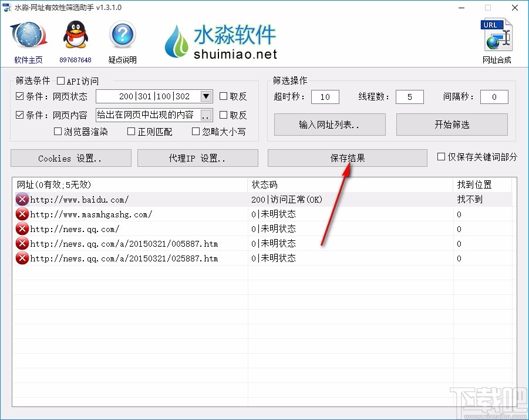
Task: Click inside the 超时秒 input field
Action: [x=325, y=96]
